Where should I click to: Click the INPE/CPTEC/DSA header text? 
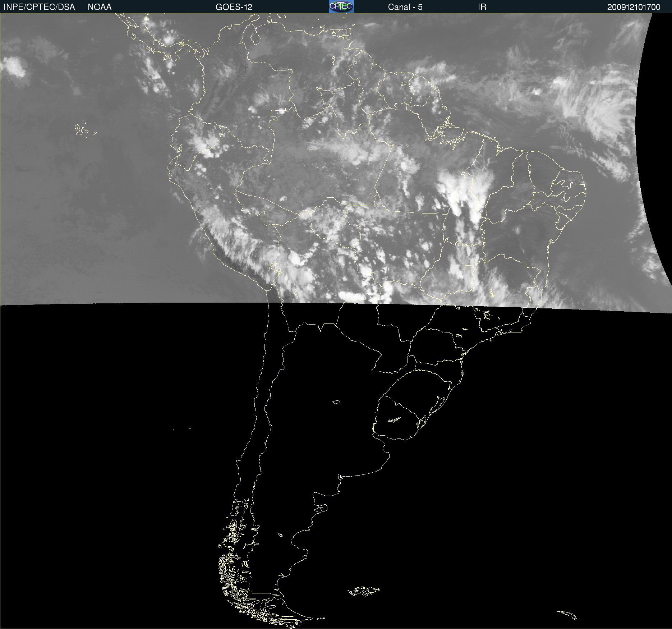click(39, 7)
